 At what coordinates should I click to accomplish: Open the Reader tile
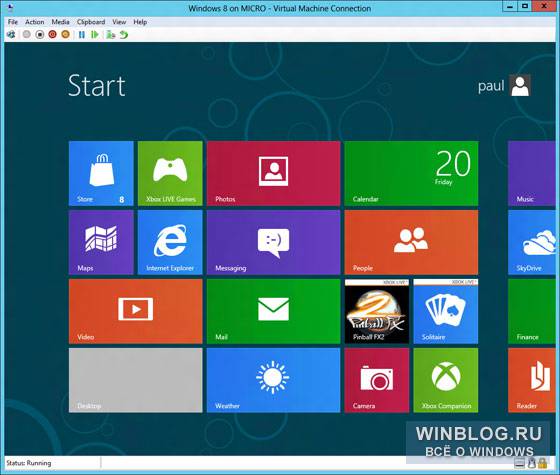click(532, 380)
